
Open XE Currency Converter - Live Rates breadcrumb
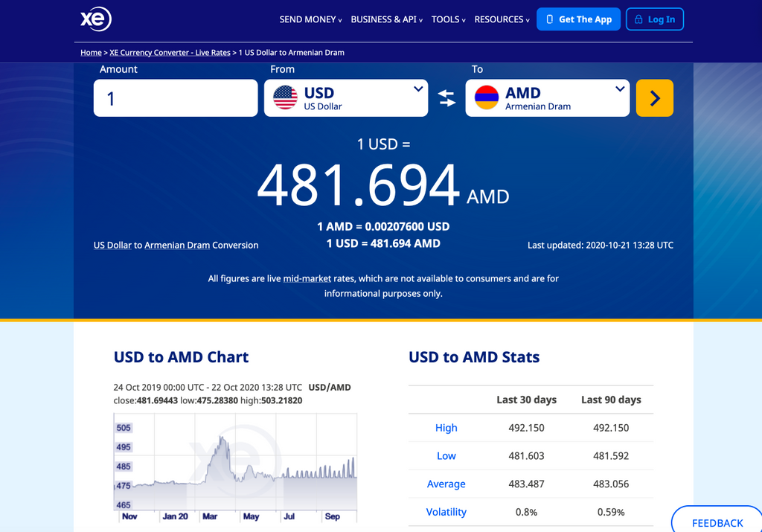[x=170, y=53]
